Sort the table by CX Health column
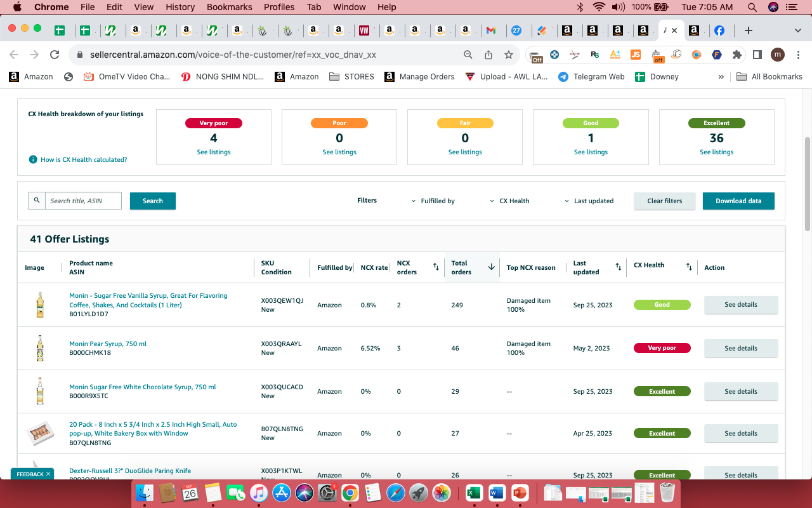The width and height of the screenshot is (812, 508). click(689, 267)
